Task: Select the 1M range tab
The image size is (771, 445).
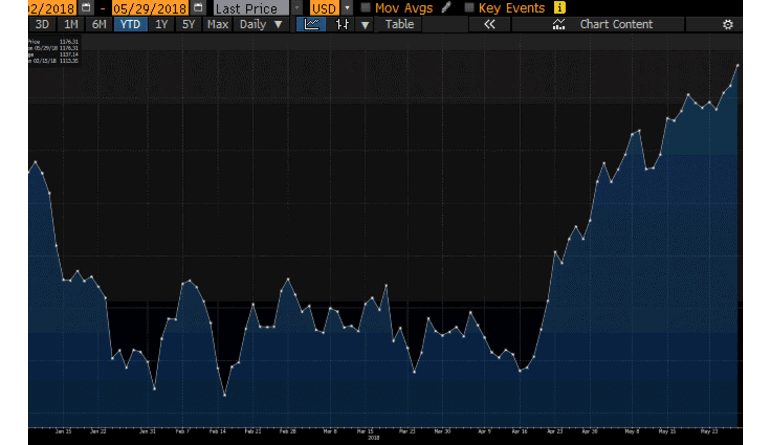Action: coord(71,24)
